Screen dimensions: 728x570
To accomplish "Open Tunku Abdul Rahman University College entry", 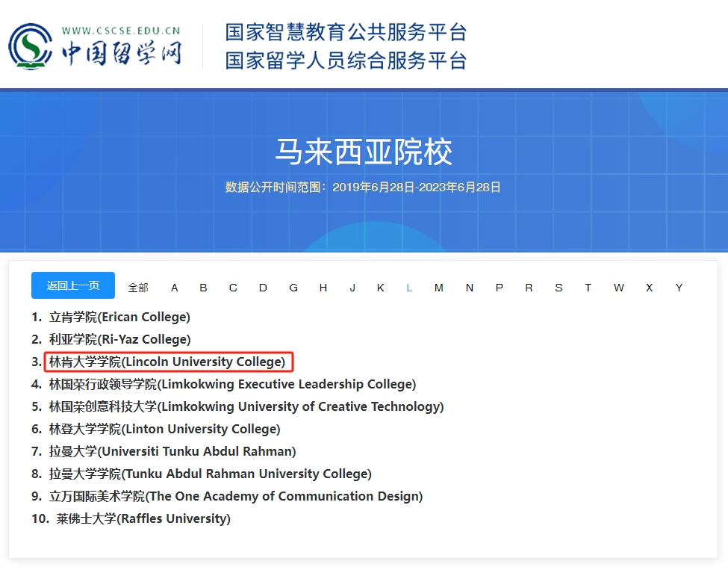I will tap(211, 474).
